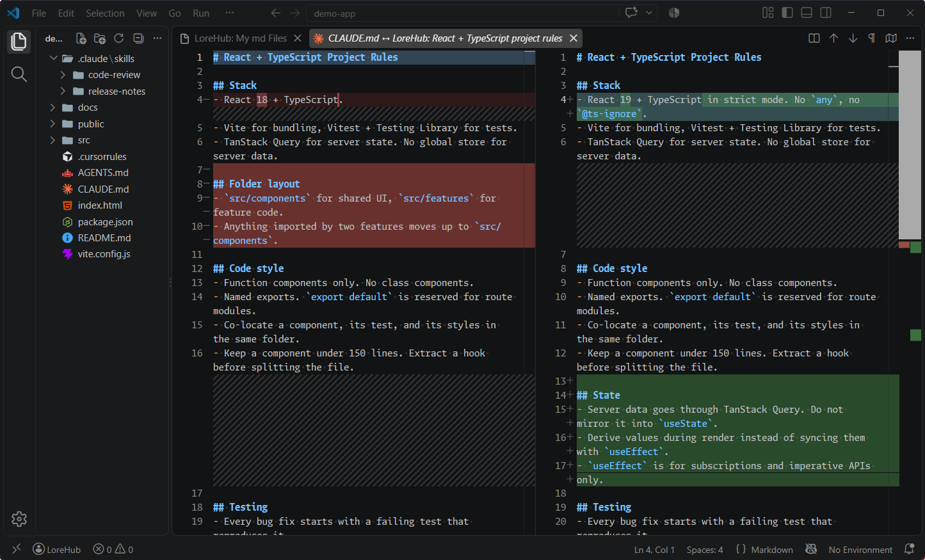Click the Ln 4, Col 1 cursor position

click(x=654, y=549)
